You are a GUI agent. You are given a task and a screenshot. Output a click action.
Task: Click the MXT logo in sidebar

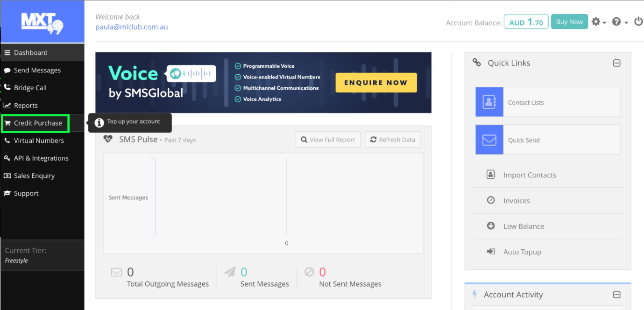pyautogui.click(x=42, y=22)
